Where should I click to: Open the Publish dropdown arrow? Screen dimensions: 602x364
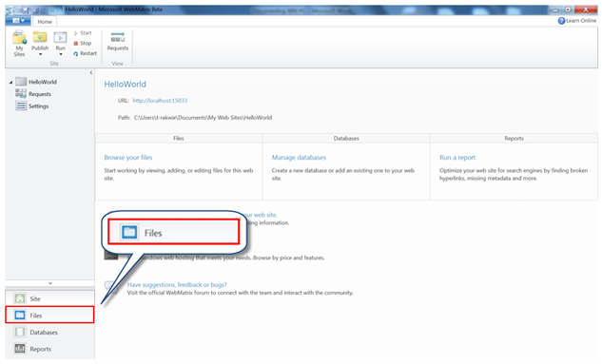click(40, 54)
